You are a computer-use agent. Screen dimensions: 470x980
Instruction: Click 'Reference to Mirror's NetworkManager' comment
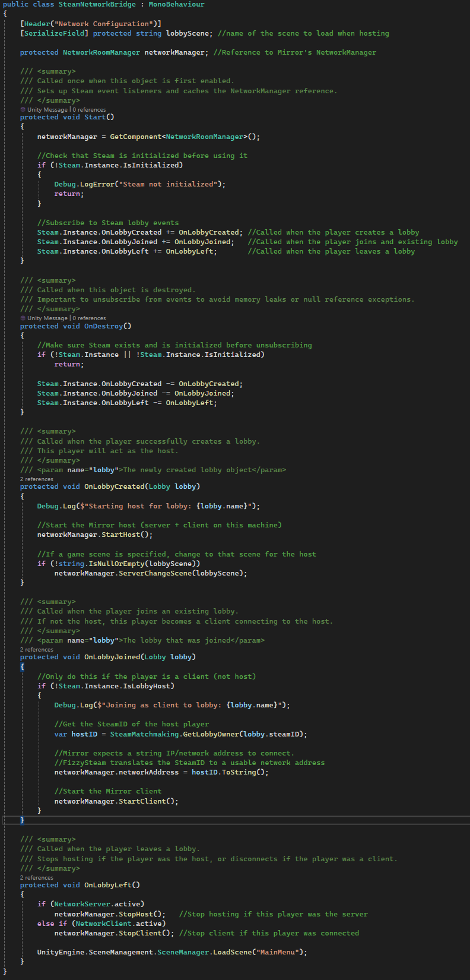295,52
